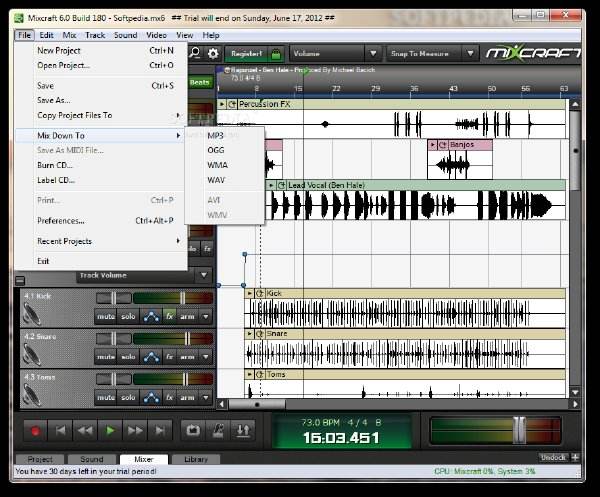Click the magnifier search icon
The image size is (600, 497).
click(195, 53)
